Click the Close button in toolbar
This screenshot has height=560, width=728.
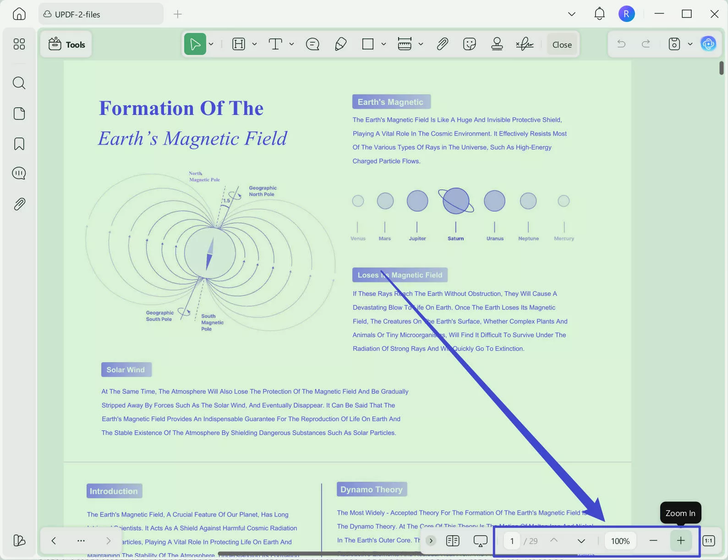(562, 44)
